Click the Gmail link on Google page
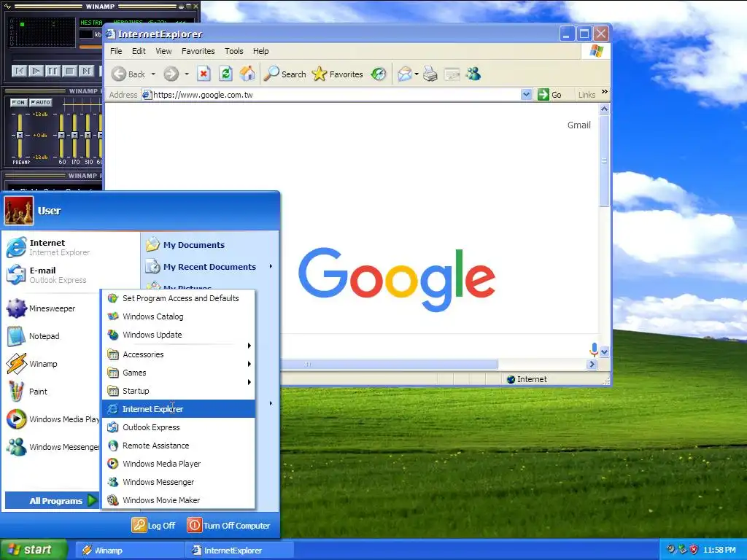The width and height of the screenshot is (747, 560). pos(578,125)
